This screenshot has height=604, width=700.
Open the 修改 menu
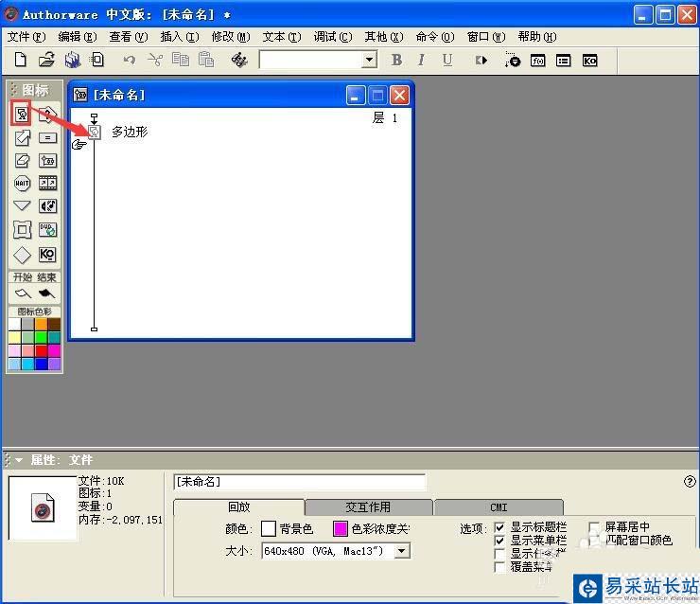pyautogui.click(x=230, y=37)
